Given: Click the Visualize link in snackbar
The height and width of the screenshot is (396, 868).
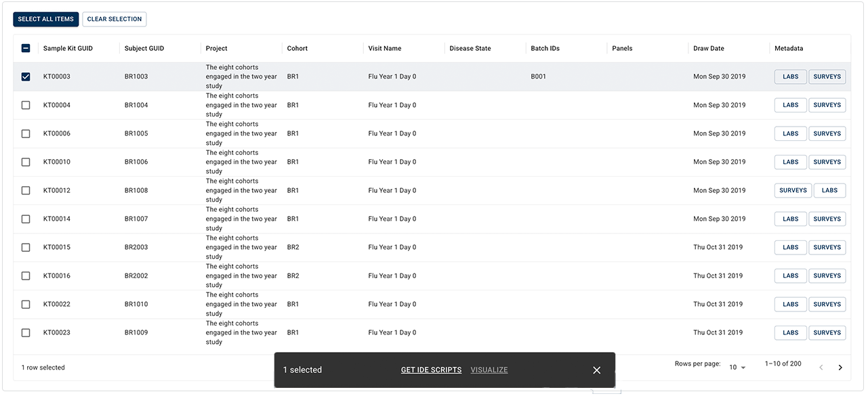Looking at the screenshot, I should [489, 370].
